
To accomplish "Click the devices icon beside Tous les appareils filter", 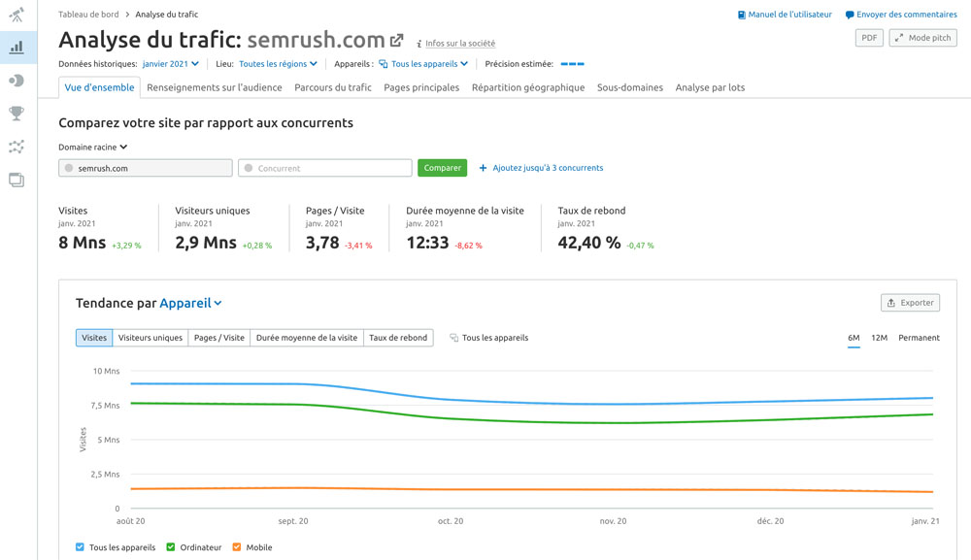I will 384,64.
